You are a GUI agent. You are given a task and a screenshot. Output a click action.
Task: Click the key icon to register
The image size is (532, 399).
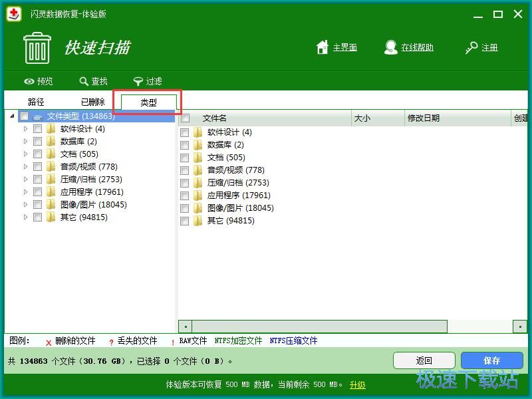[471, 47]
